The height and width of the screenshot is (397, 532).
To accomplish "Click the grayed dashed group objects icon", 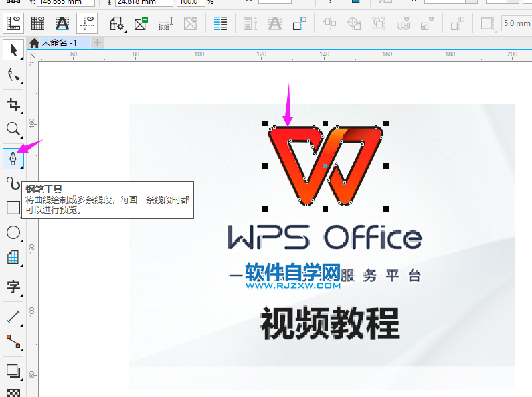I will pyautogui.click(x=379, y=23).
